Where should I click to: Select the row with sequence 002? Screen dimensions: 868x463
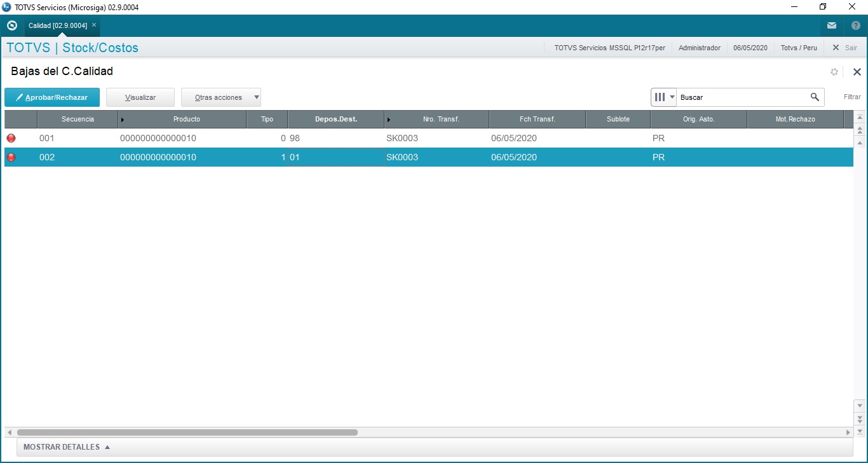point(428,157)
